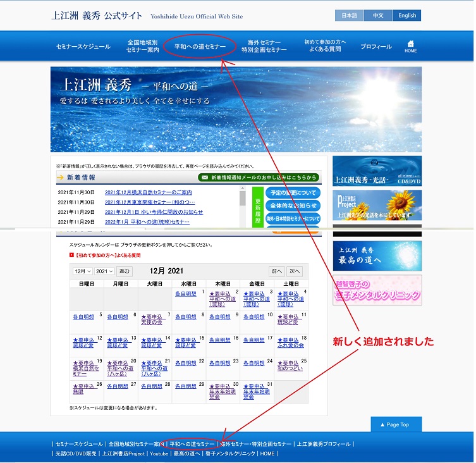Click footer link 啓子メンタルクリニック
Screen dimensions: 476x463
point(230,454)
